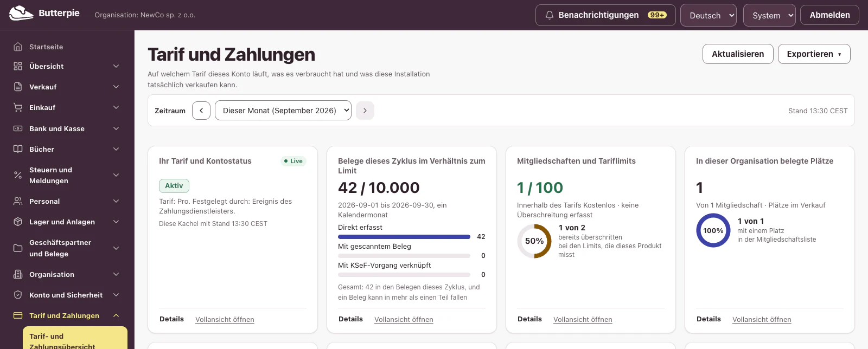
Task: Open the Deutsch language dropdown
Action: 709,15
